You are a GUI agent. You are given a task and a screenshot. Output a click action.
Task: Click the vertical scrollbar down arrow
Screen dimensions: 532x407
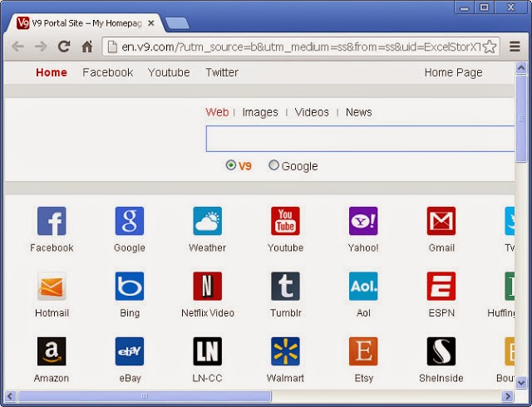(521, 383)
